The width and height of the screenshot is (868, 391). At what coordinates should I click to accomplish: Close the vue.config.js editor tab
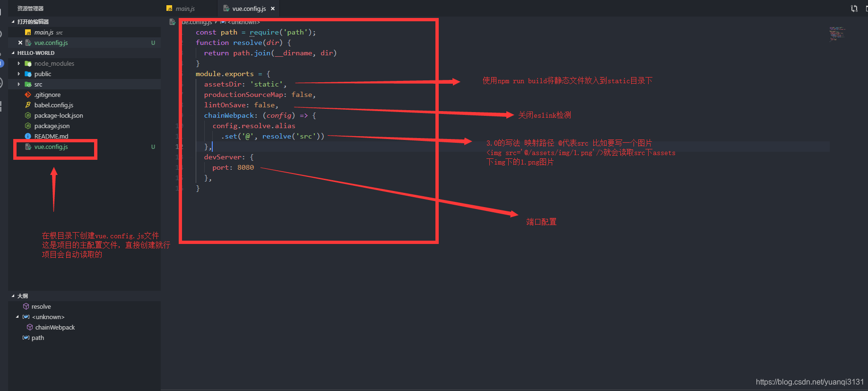click(x=273, y=9)
